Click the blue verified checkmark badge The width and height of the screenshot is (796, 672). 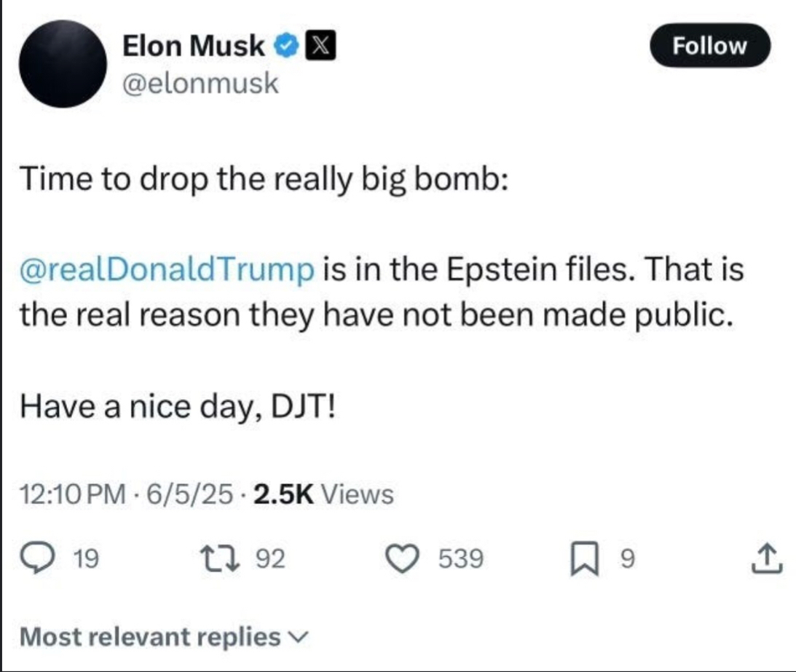(x=285, y=47)
